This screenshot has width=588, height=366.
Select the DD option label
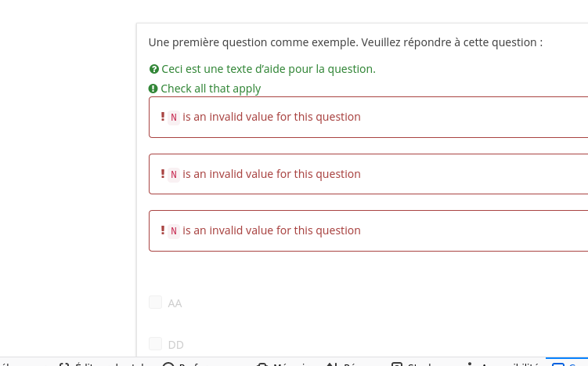[176, 345]
